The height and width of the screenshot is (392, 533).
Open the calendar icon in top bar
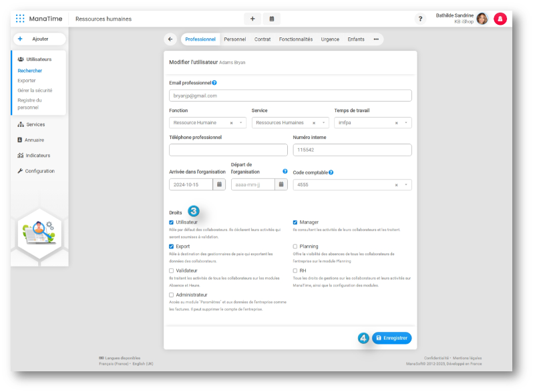272,19
